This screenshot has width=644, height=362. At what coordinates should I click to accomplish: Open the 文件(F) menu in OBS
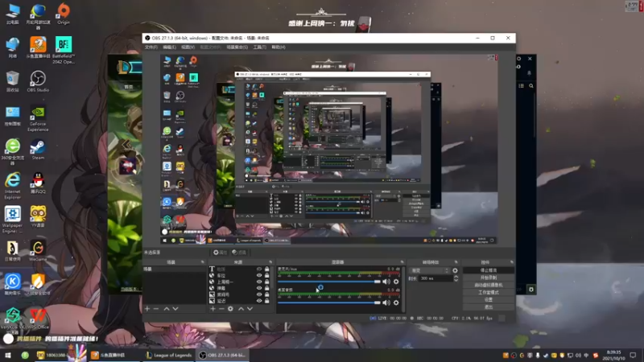(151, 47)
